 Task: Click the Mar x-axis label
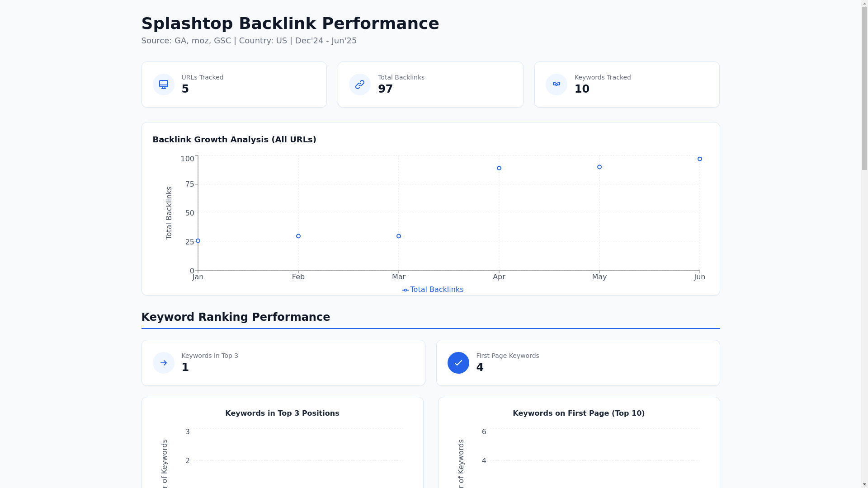[399, 277]
